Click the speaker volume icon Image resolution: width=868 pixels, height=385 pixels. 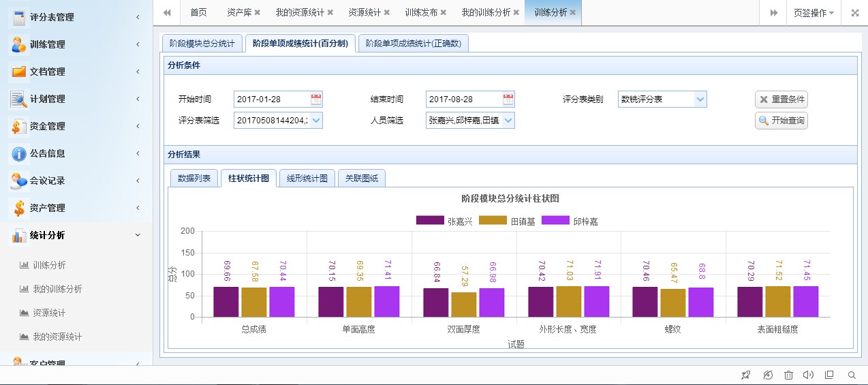point(809,375)
